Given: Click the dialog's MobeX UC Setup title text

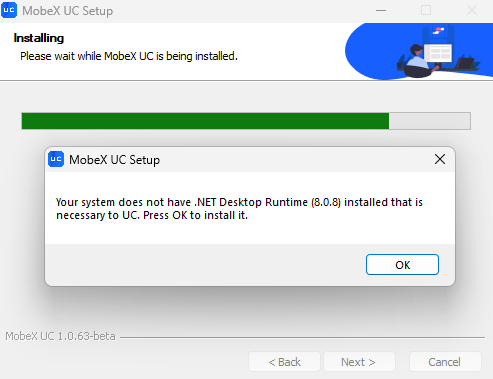Looking at the screenshot, I should [114, 160].
